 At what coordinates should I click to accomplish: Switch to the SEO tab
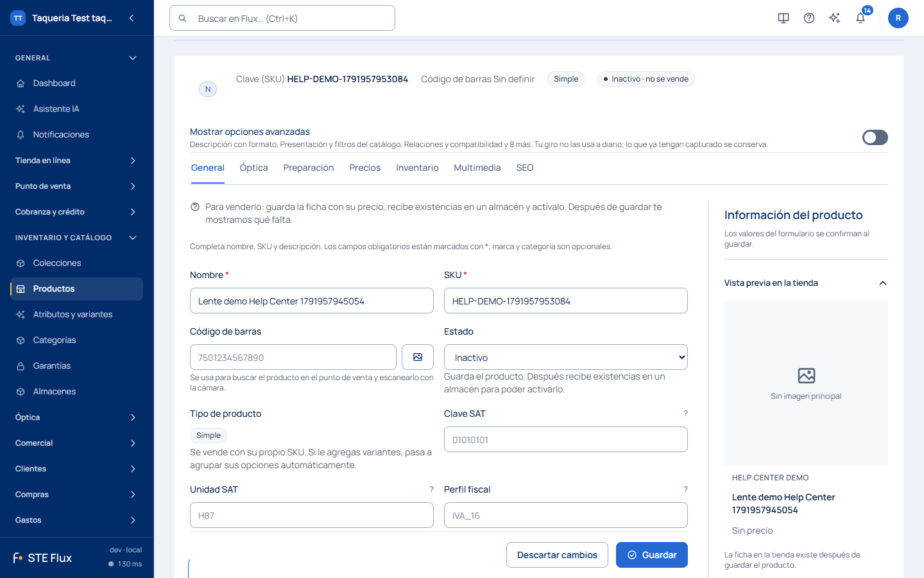tap(525, 168)
